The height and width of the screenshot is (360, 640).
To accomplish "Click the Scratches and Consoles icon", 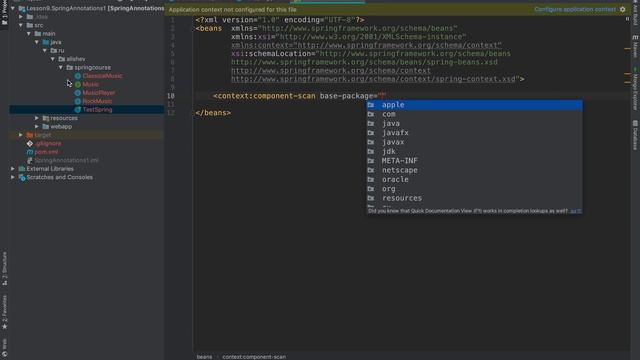I will (22, 178).
